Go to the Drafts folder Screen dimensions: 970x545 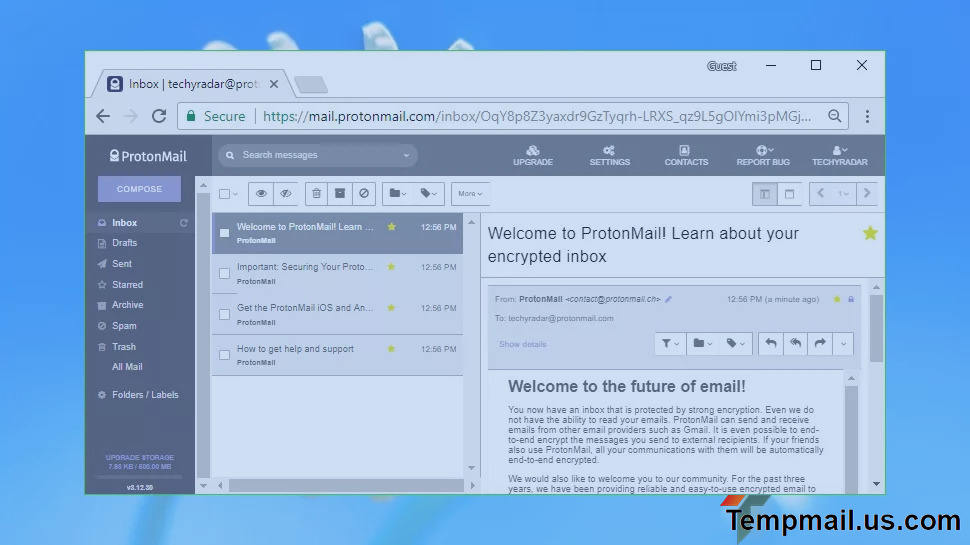pos(125,243)
